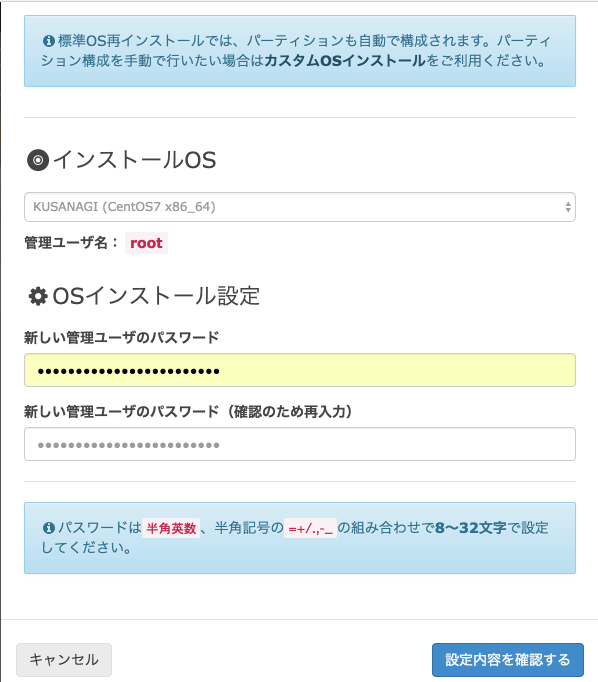Click the 新しい管理ユーザのパスワード label
Screen dimensions: 598x682
click(121, 338)
